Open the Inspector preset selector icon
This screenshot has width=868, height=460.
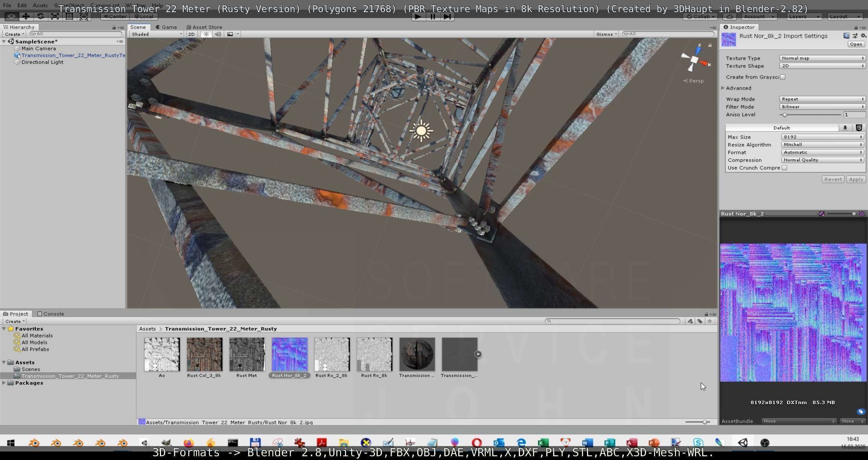pyautogui.click(x=855, y=36)
